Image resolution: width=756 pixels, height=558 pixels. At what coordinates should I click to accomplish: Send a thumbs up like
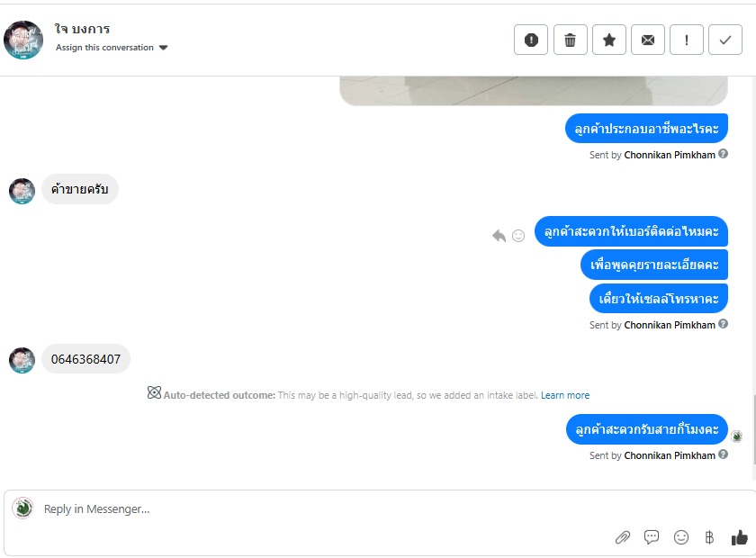739,537
